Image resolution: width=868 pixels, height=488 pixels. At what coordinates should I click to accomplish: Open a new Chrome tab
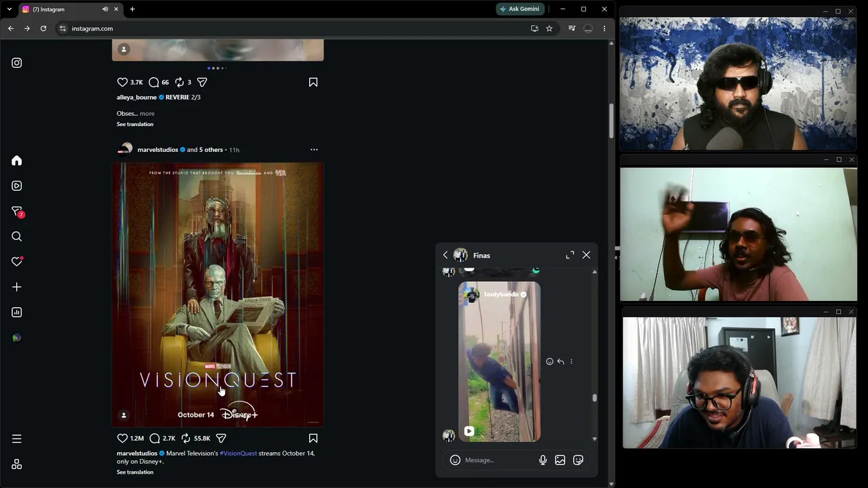pyautogui.click(x=132, y=9)
